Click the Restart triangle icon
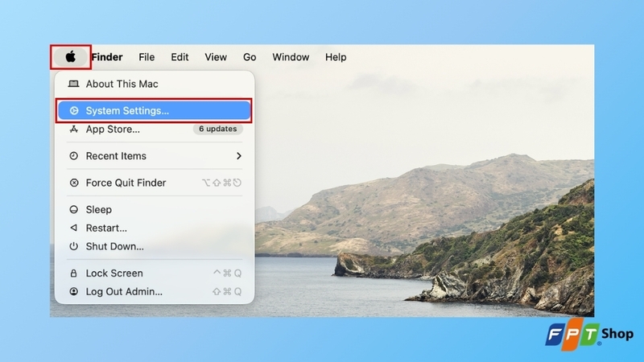Screen dimensions: 644x362 [74, 228]
